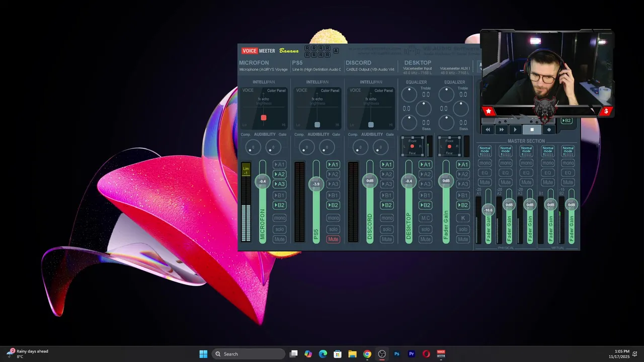Click VOICE label on DISCORD Intellipan
644x362 pixels.
355,90
